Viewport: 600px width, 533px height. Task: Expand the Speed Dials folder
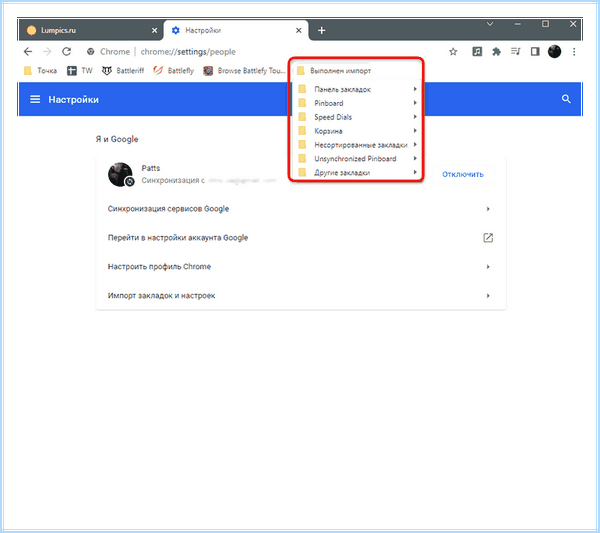pos(357,117)
